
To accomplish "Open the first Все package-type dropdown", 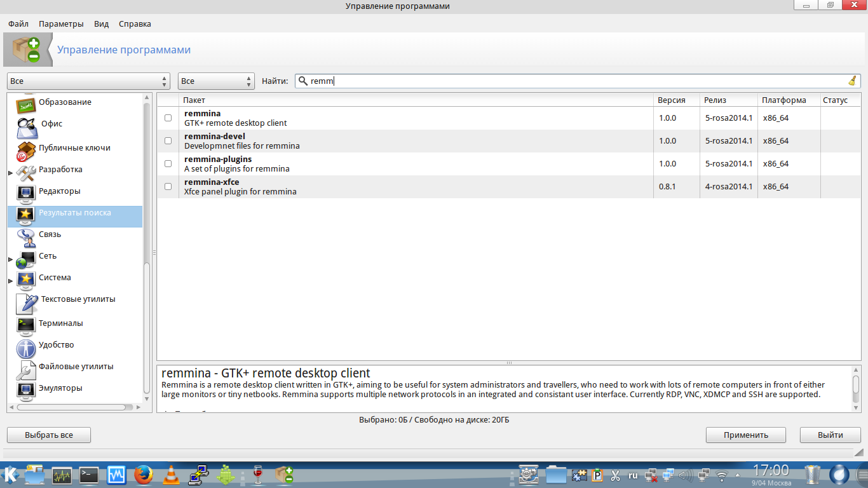I will point(89,81).
